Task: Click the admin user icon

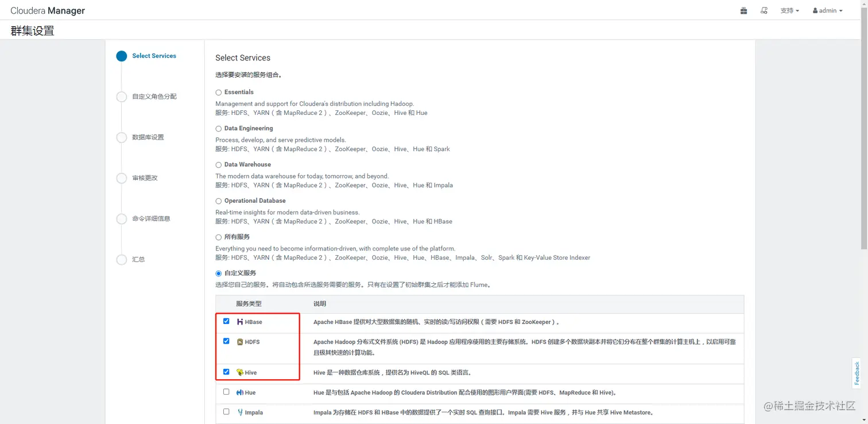Action: (815, 10)
